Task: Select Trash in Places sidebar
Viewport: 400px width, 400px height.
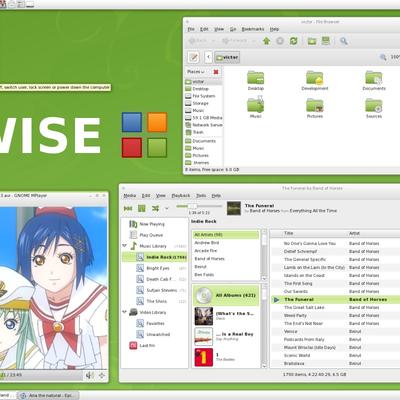Action: point(203,132)
